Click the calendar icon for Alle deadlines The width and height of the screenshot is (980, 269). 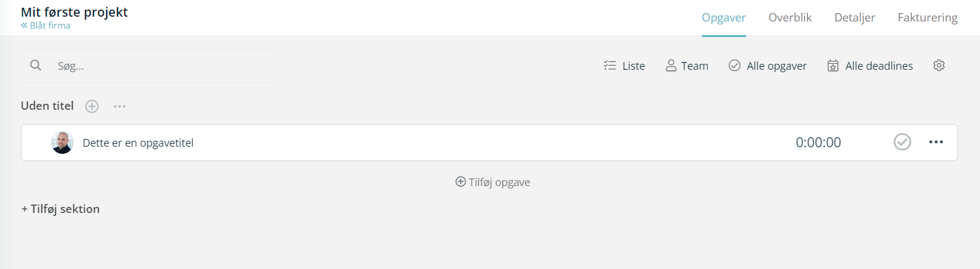point(833,66)
